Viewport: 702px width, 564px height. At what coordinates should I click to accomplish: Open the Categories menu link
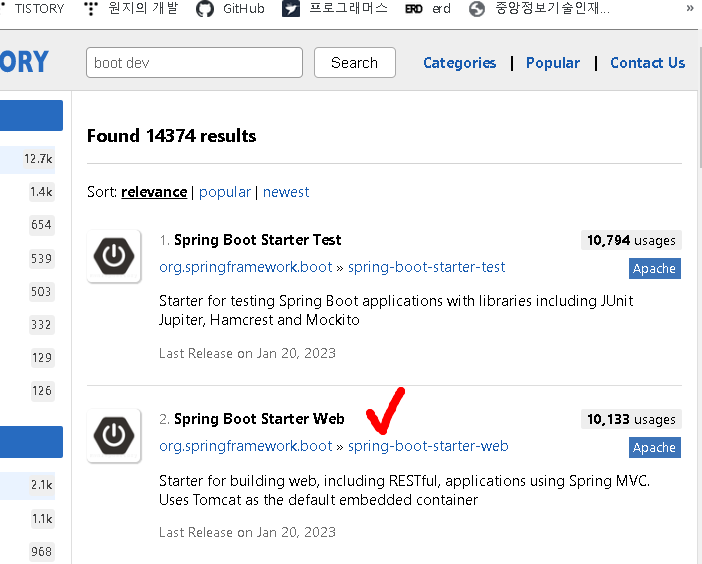[459, 63]
